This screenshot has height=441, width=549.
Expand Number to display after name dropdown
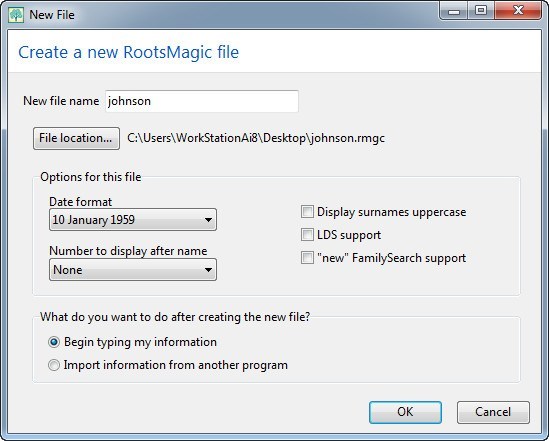[x=133, y=270]
